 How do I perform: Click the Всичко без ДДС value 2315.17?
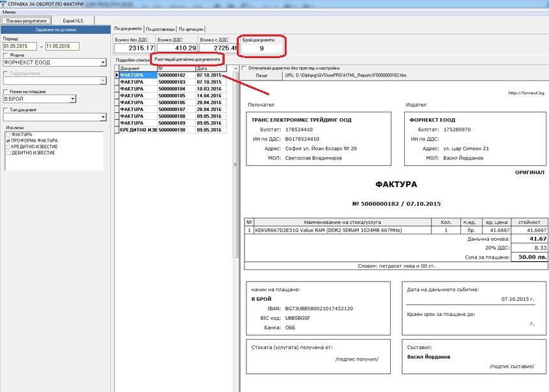[x=134, y=48]
